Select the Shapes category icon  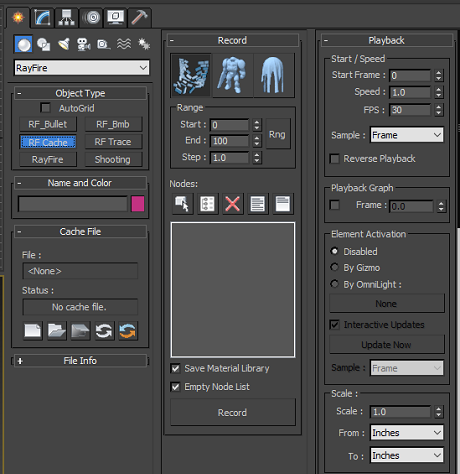pos(43,44)
